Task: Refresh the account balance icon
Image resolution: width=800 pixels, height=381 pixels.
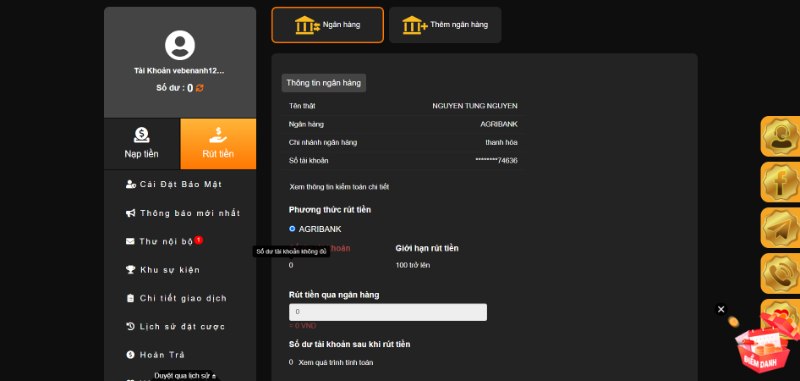Action: pos(199,88)
